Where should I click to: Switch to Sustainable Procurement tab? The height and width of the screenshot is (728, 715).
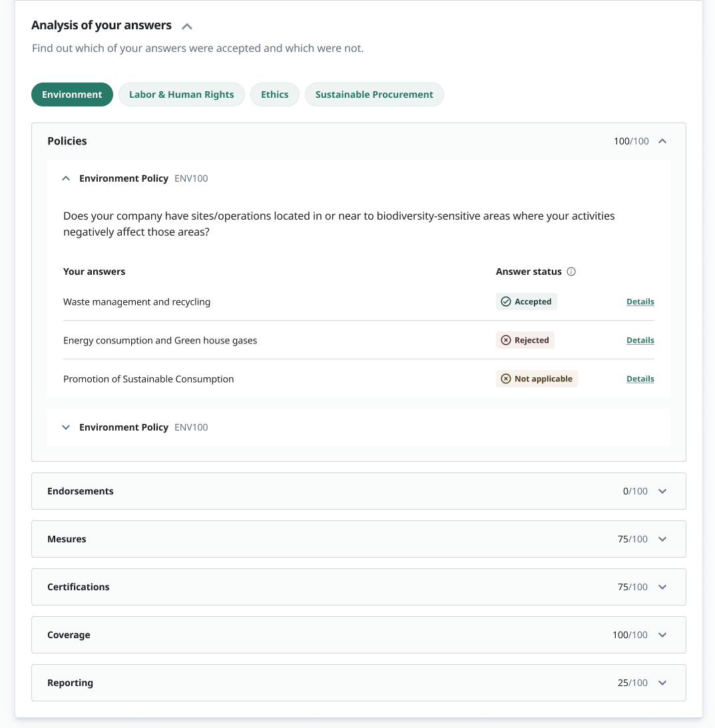point(374,94)
